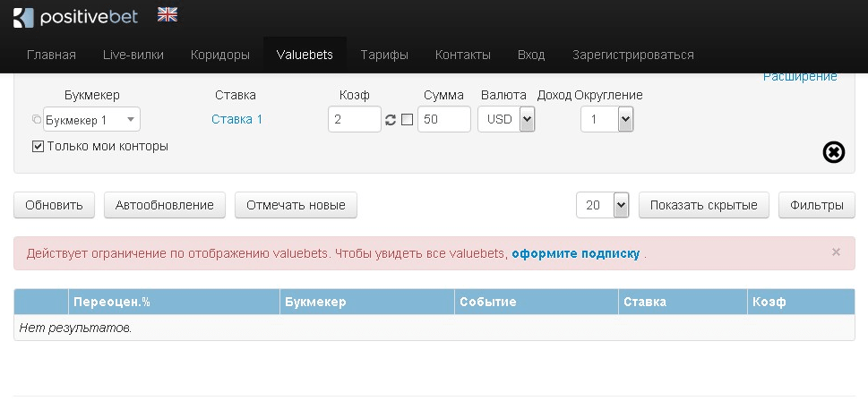Remove the bet row with the black X icon
The width and height of the screenshot is (868, 401).
pos(833,152)
